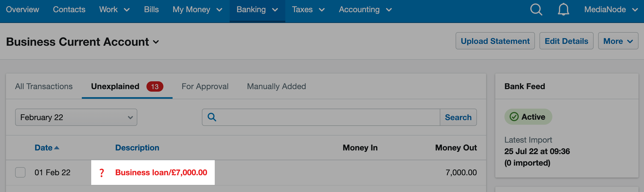The height and width of the screenshot is (192, 644).
Task: Click the unexplained count badge 13
Action: pyautogui.click(x=155, y=87)
